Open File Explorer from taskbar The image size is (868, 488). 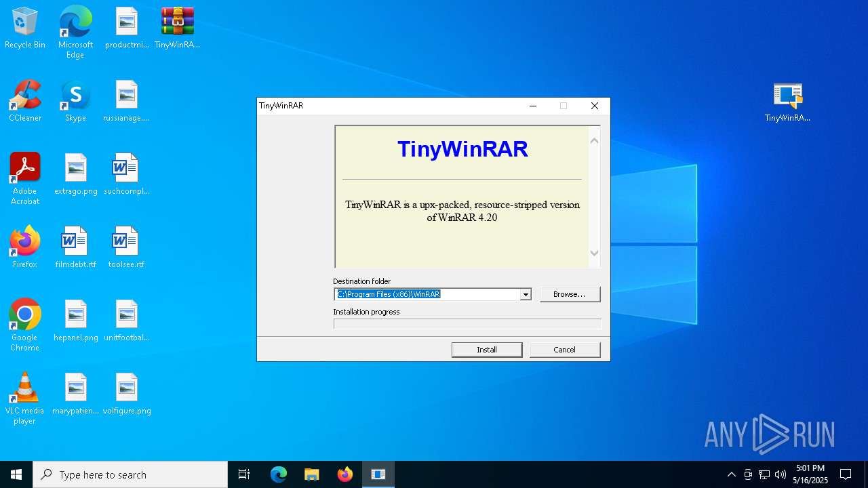tap(311, 474)
